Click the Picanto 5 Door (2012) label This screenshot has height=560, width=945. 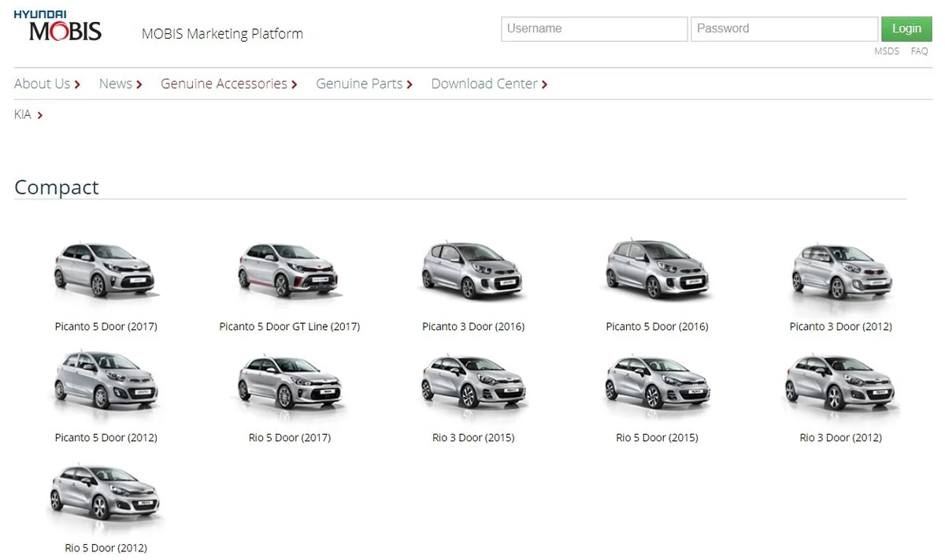(x=106, y=437)
